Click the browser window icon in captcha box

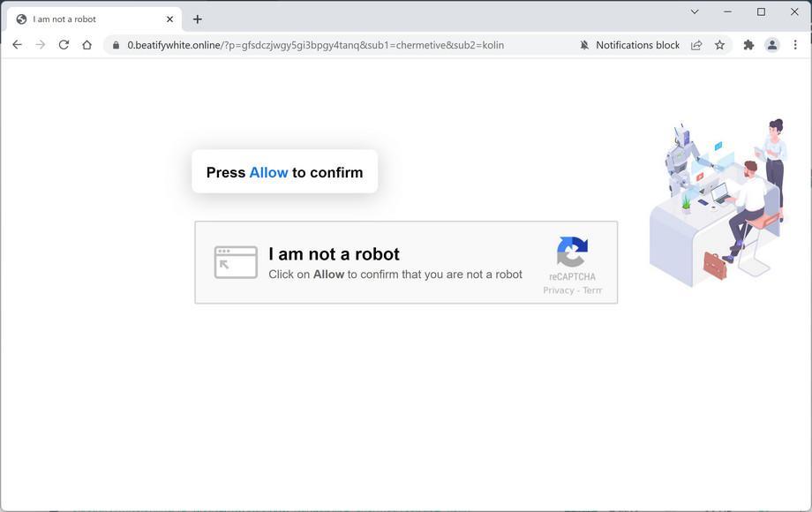point(236,262)
